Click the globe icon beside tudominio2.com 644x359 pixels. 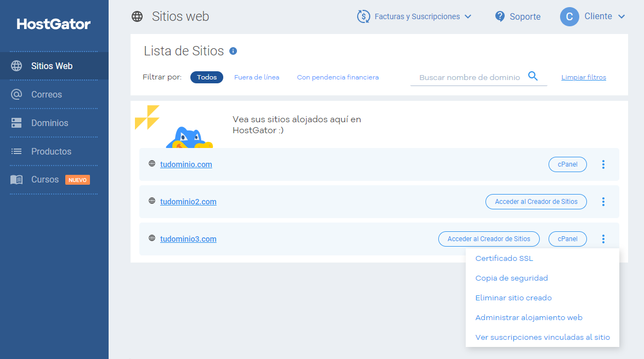click(x=152, y=201)
